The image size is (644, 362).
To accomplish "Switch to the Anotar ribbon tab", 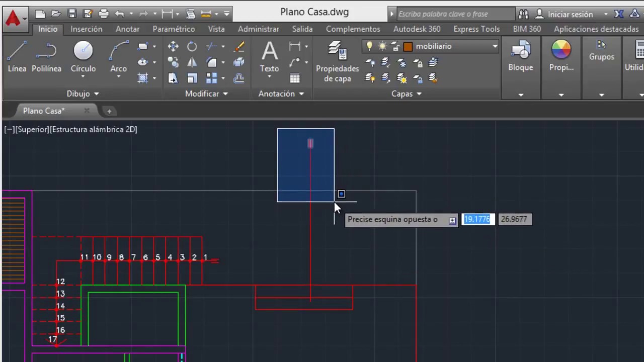I will tap(127, 29).
